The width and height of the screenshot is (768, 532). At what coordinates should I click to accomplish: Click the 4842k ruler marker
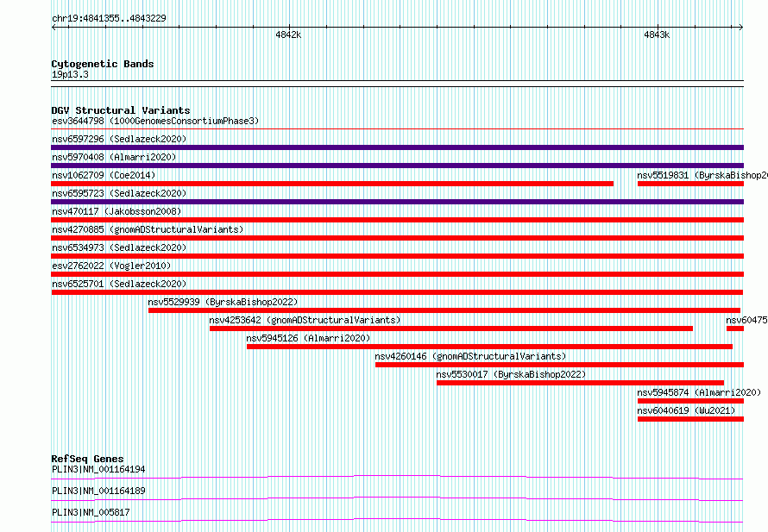288,34
